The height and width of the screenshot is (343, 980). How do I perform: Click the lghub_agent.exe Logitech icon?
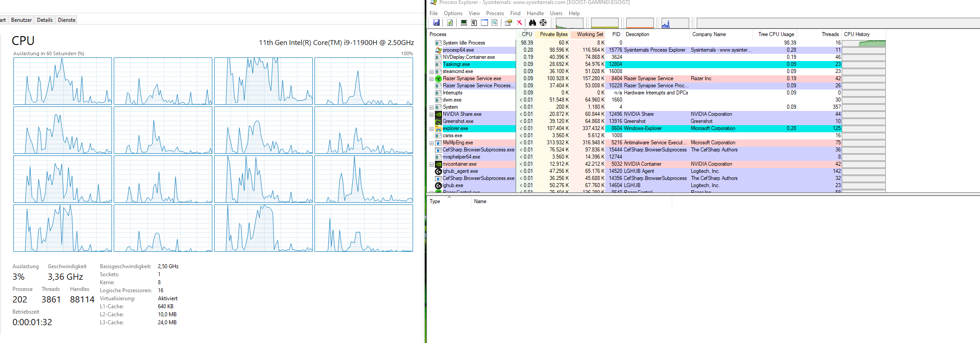(x=438, y=171)
